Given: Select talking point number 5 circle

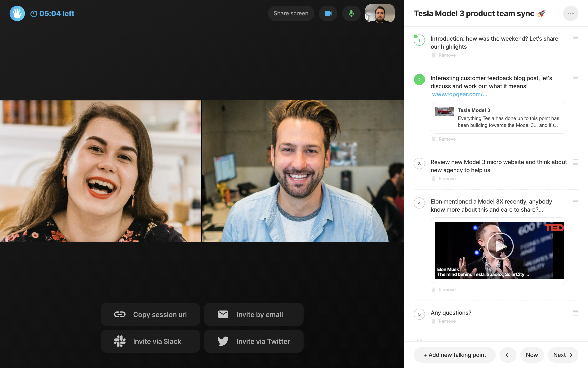Looking at the screenshot, I should 419,314.
